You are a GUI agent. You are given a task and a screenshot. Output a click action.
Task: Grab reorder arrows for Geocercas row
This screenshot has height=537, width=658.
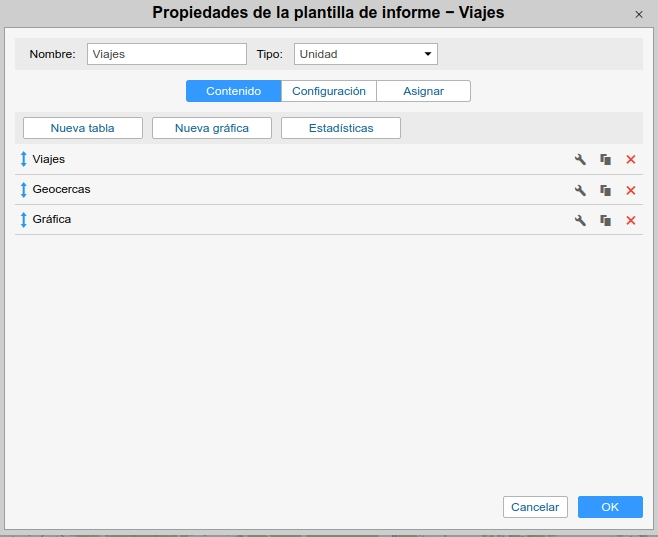pyautogui.click(x=24, y=190)
